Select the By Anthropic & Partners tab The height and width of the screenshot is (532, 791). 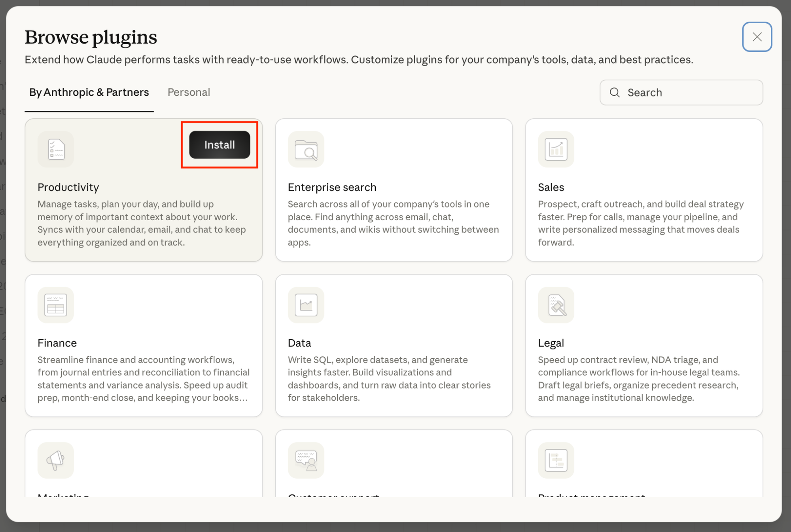[x=89, y=92]
